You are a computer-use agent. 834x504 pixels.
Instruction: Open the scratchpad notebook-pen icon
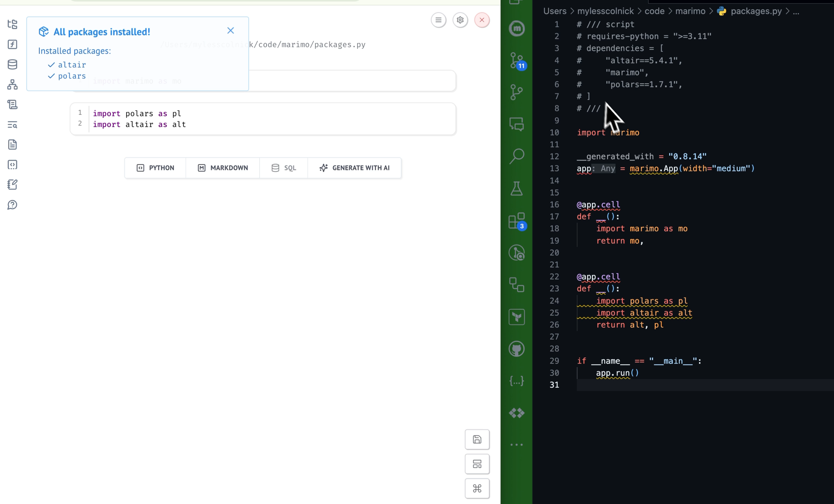[x=13, y=185]
